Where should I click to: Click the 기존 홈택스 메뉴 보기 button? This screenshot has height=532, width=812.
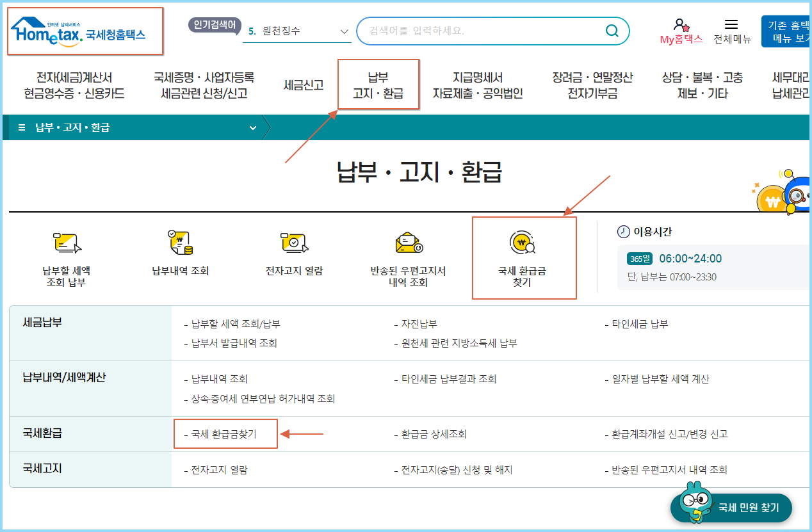(x=788, y=31)
